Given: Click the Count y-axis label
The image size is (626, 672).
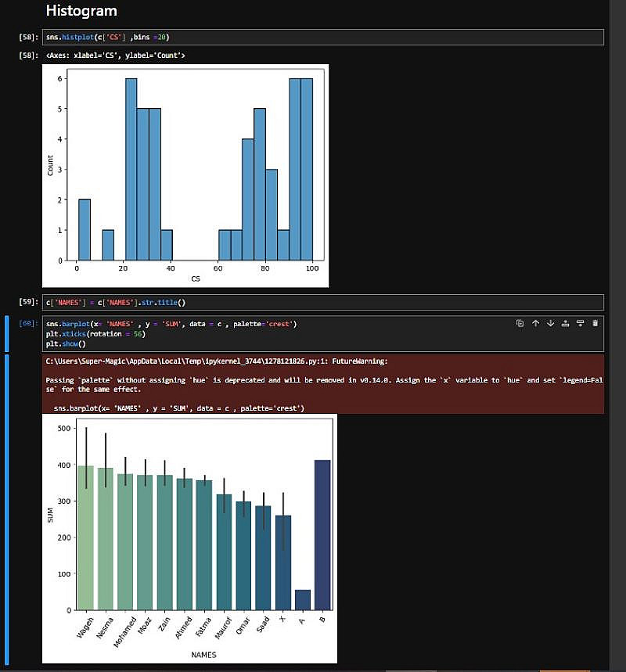Looking at the screenshot, I should tap(50, 165).
